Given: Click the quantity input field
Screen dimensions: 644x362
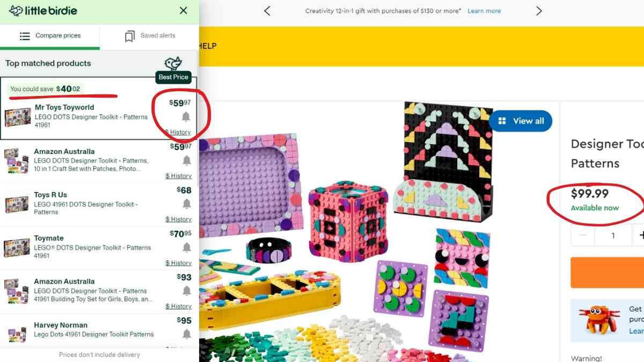Looking at the screenshot, I should (x=613, y=235).
